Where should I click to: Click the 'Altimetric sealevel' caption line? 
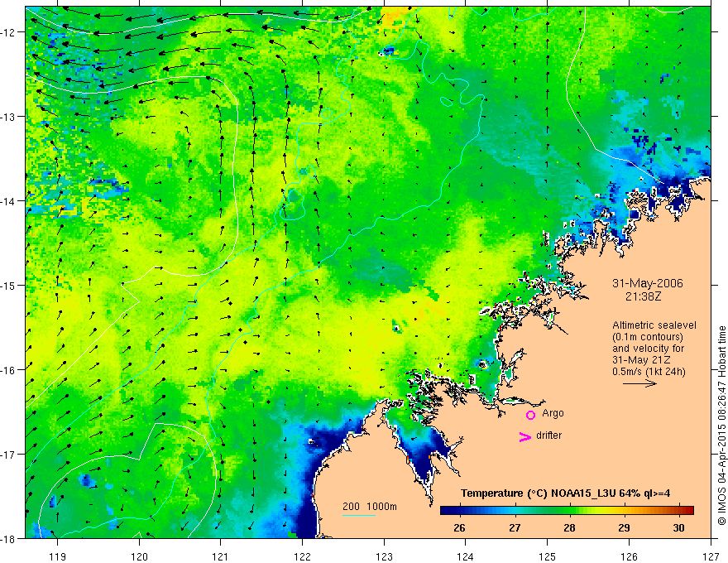tap(654, 325)
